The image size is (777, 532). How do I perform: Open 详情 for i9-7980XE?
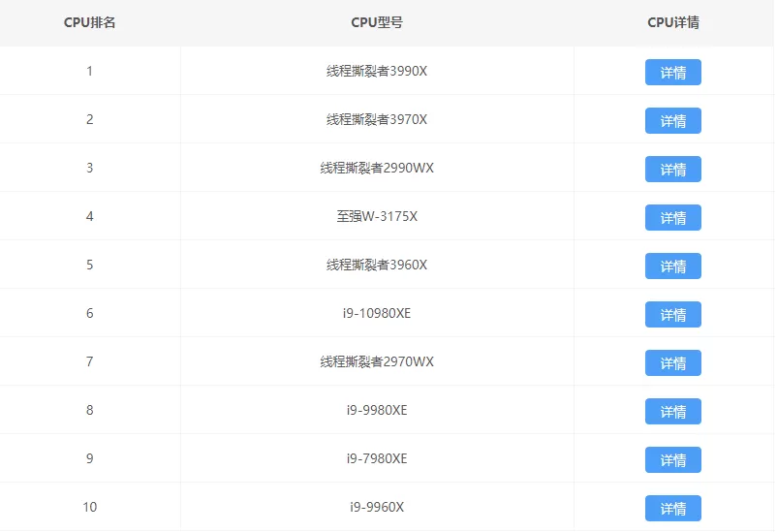672,459
